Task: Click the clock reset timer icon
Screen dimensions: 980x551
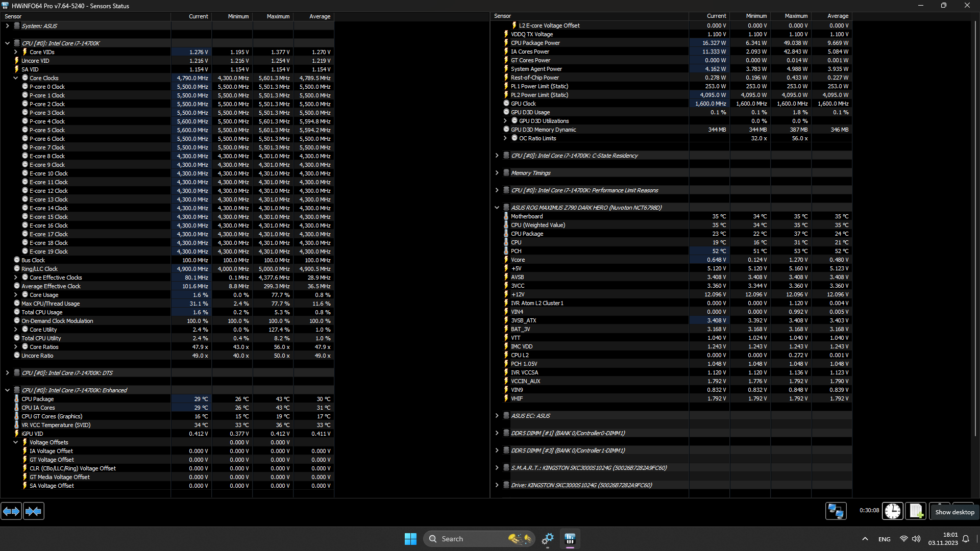Action: coord(892,511)
